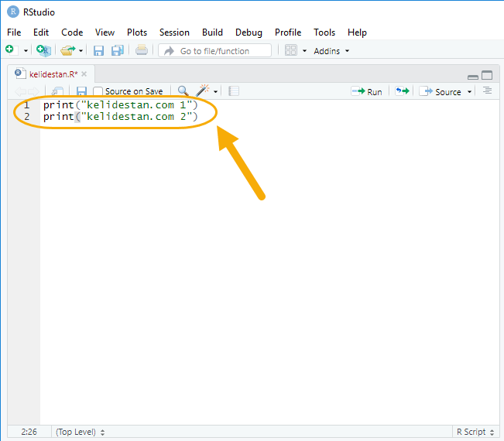Click the Create a Project icon
504x441 pixels.
point(43,50)
